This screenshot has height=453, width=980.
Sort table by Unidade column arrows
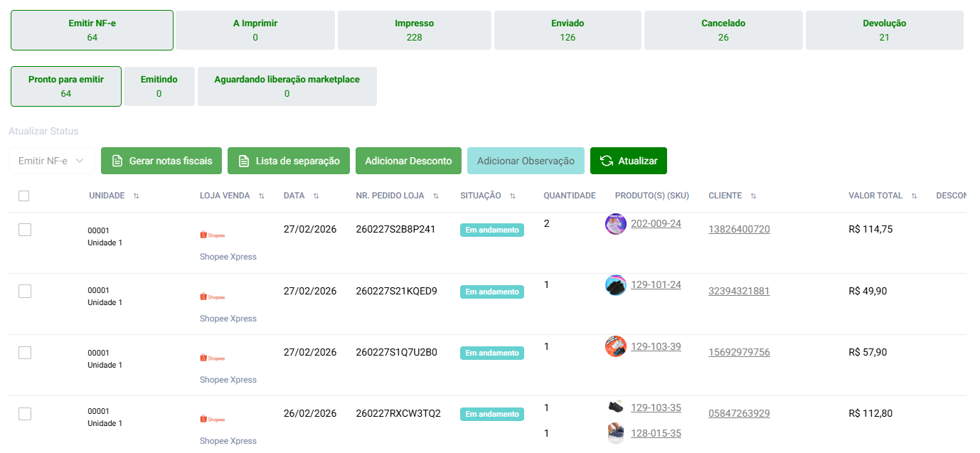[x=136, y=196]
